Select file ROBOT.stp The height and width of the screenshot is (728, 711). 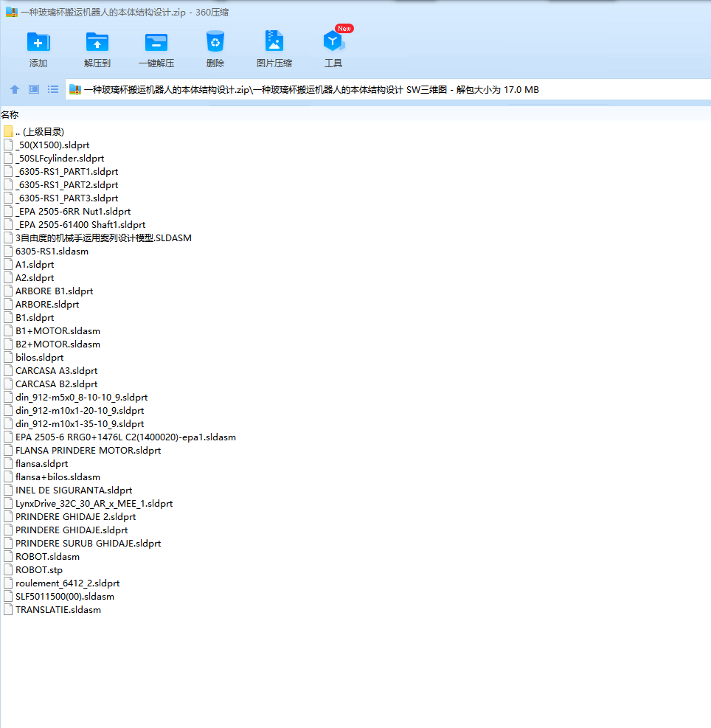tap(38, 570)
